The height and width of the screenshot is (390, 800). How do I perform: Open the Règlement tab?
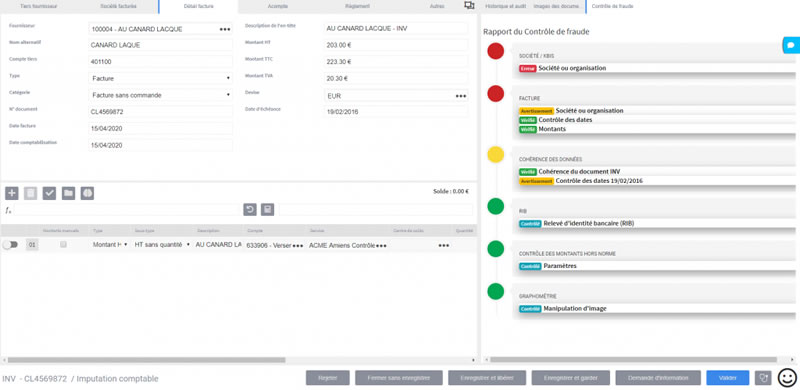tap(357, 6)
